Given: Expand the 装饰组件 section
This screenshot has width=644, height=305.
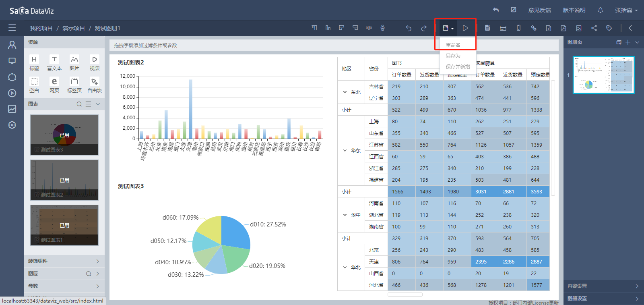Looking at the screenshot, I should tap(64, 261).
